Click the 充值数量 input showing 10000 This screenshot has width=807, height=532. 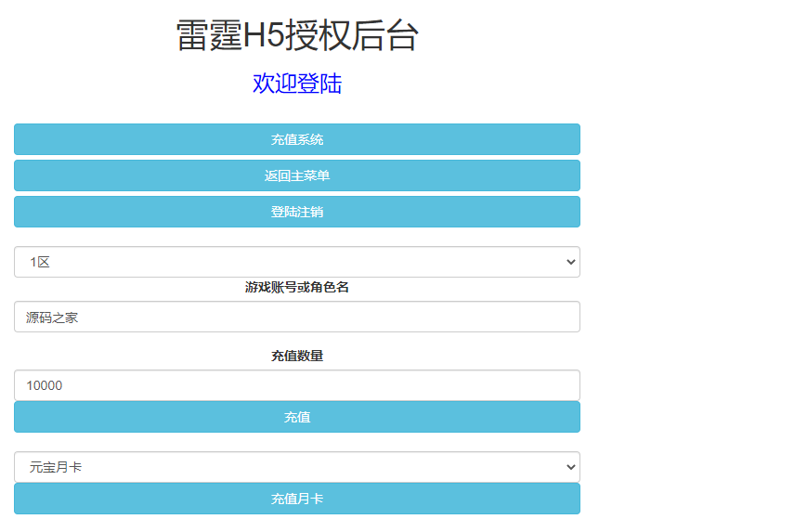(297, 385)
